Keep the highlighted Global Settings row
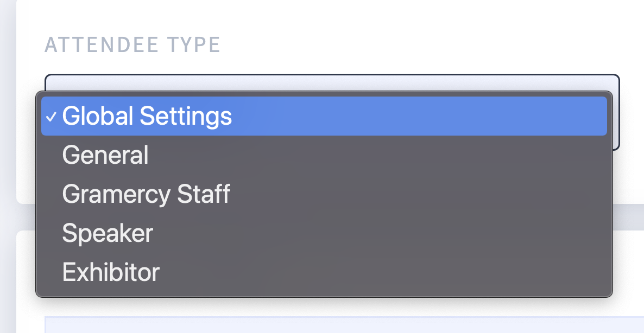 (324, 116)
